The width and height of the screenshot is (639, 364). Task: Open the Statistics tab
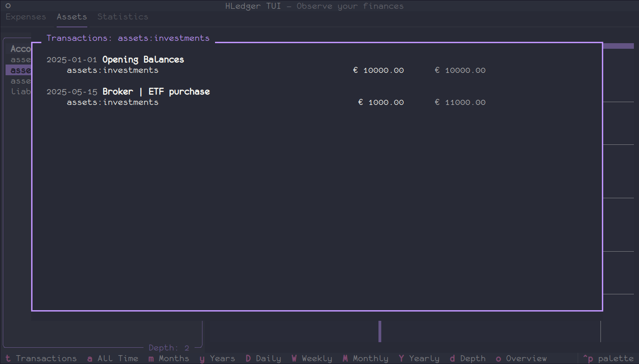coord(123,16)
